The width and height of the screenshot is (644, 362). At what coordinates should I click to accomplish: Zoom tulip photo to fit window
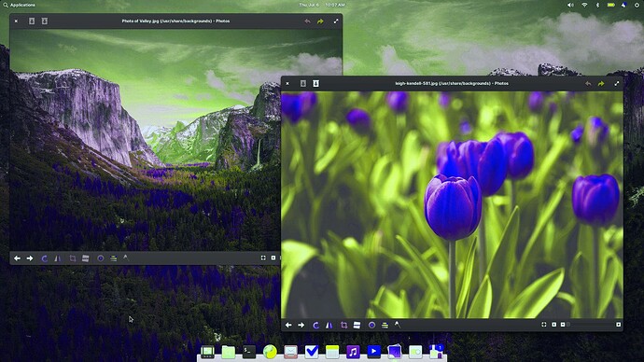544,325
